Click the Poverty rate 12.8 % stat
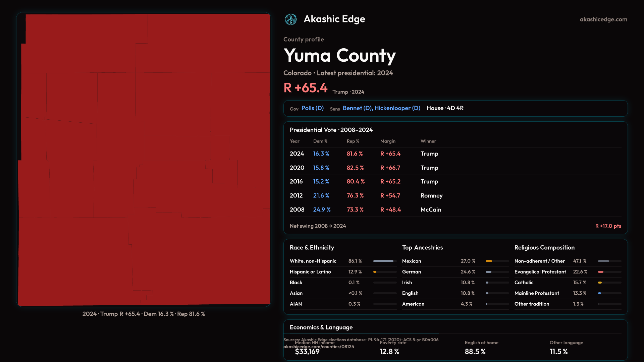This screenshot has width=644, height=362. coord(389,352)
